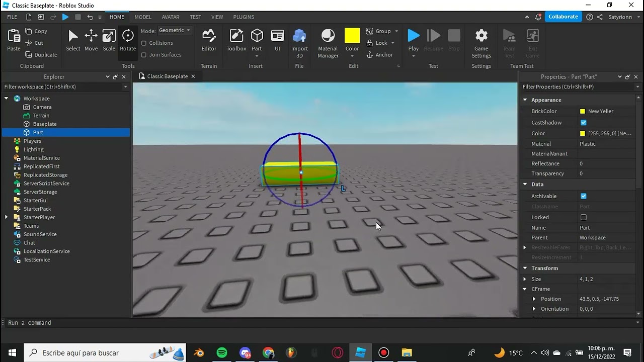
Task: Check the Locked property box
Action: (584, 217)
